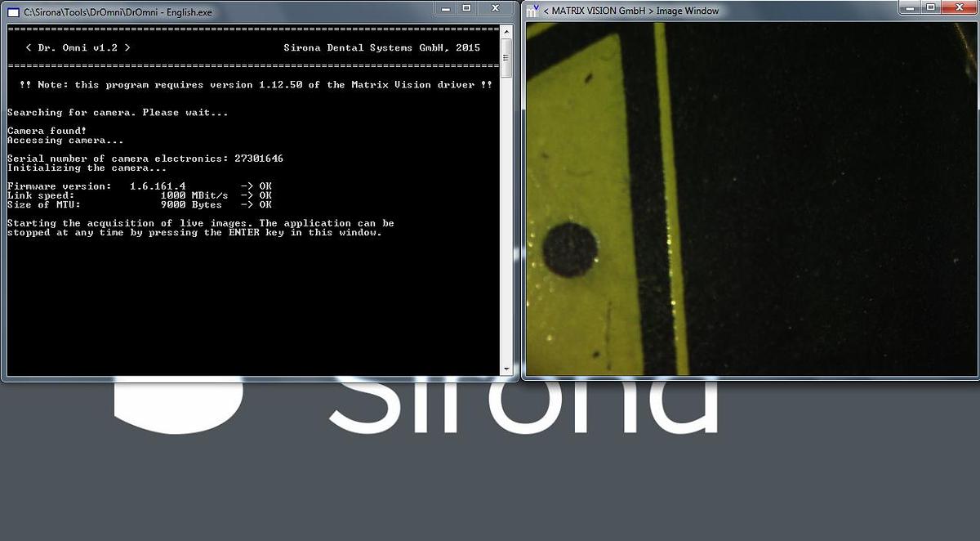Select the '< Dr. Omni v1.2 >' text
980x541 pixels.
click(x=78, y=47)
